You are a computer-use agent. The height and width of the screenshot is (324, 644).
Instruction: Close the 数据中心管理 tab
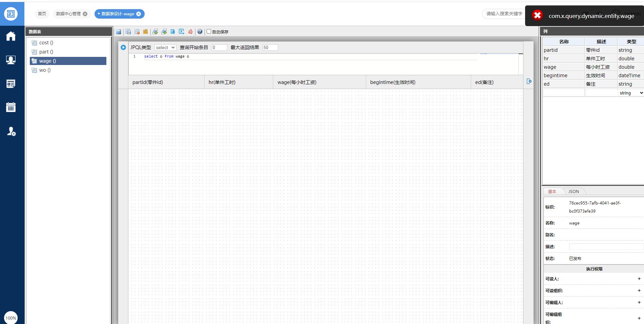coord(85,14)
